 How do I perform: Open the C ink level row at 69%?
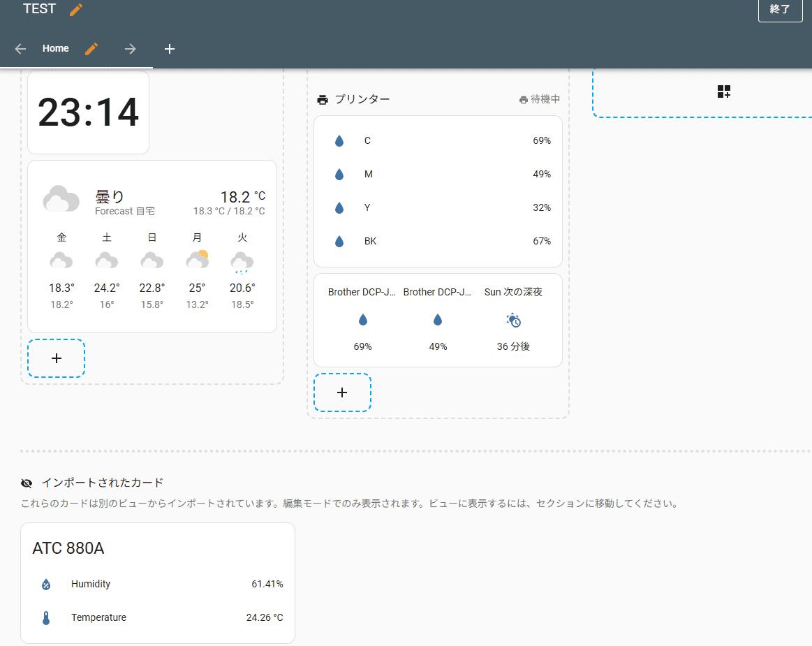tap(438, 141)
